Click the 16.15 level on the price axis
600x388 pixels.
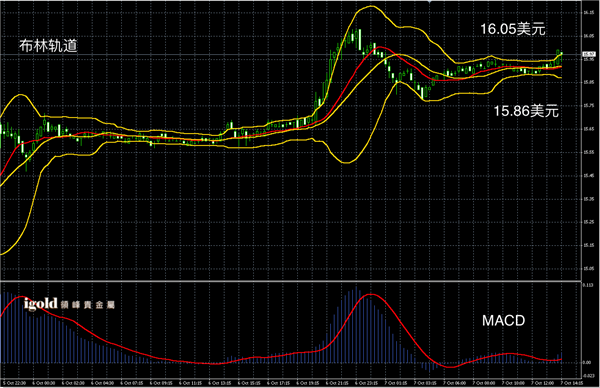589,13
